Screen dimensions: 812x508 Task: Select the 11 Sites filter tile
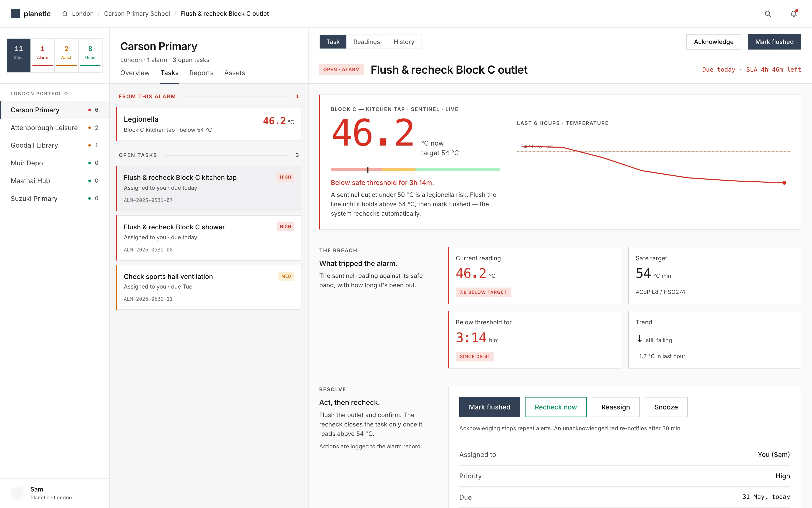pos(19,55)
